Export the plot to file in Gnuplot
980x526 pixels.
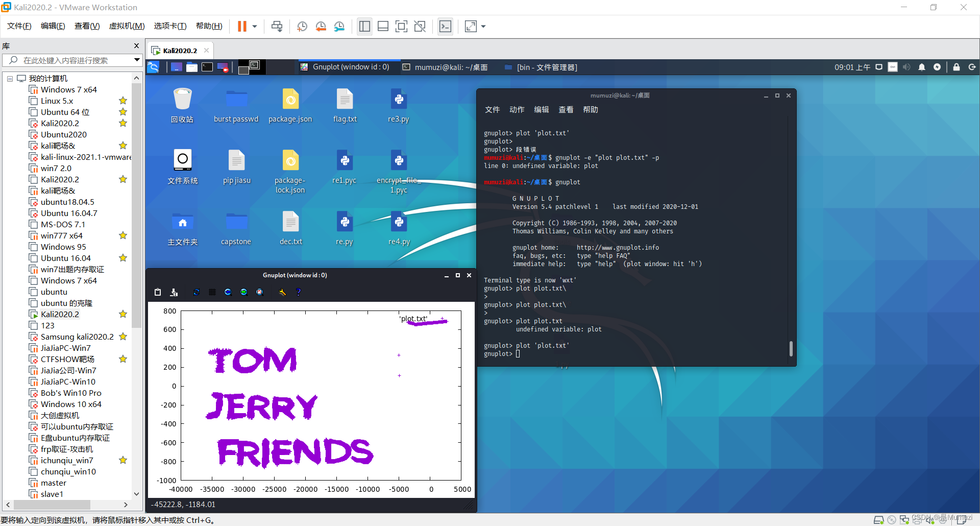[174, 292]
